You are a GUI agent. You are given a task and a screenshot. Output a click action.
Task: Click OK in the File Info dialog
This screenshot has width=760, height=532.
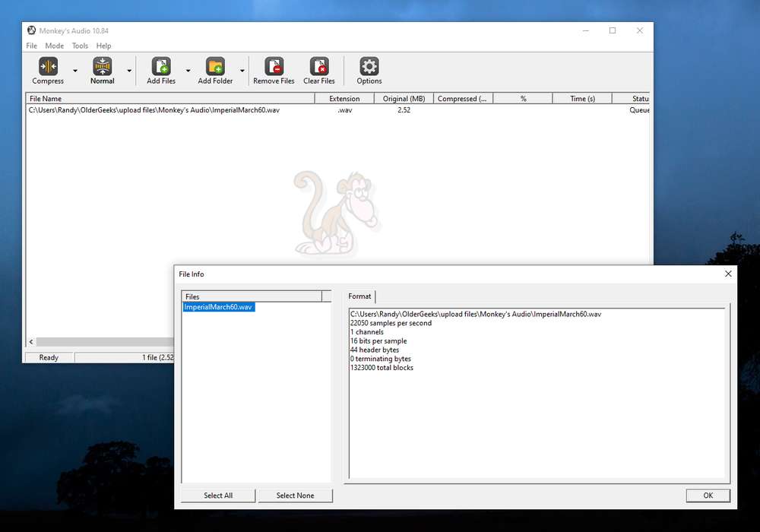coord(708,496)
